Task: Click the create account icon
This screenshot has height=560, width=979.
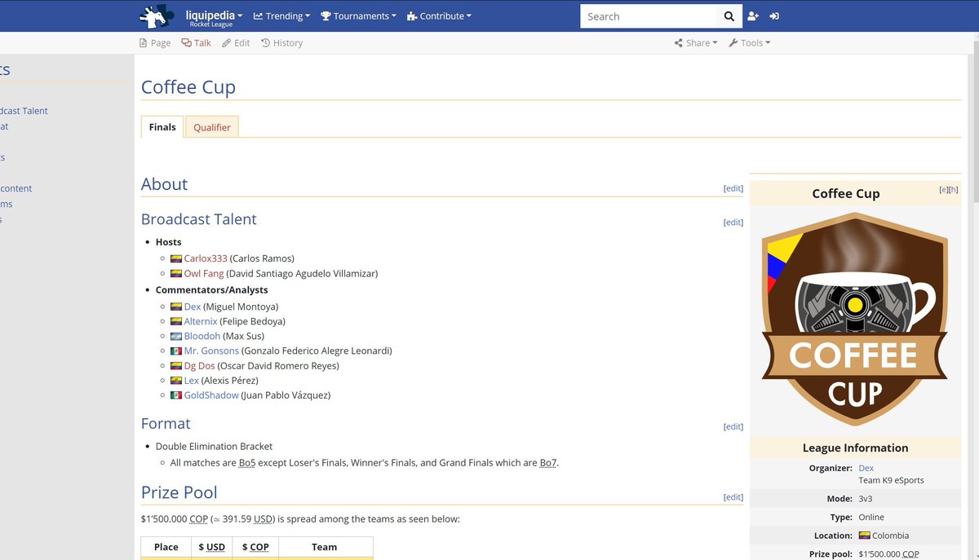Action: click(x=752, y=16)
